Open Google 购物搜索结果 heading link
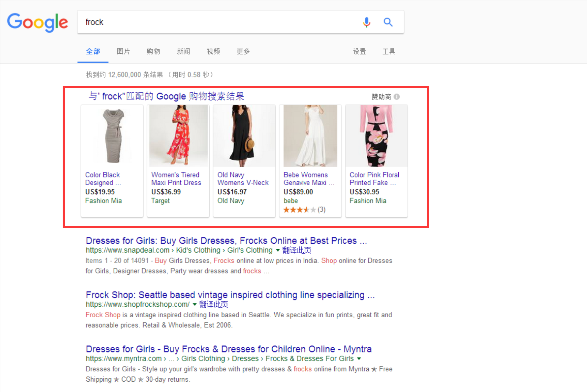The height and width of the screenshot is (392, 587). pyautogui.click(x=166, y=96)
